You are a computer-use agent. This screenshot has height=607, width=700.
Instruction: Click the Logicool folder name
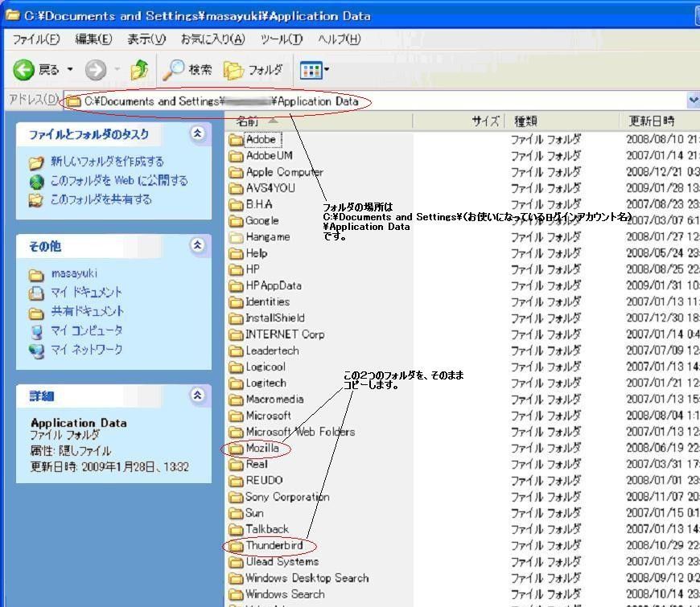point(266,367)
